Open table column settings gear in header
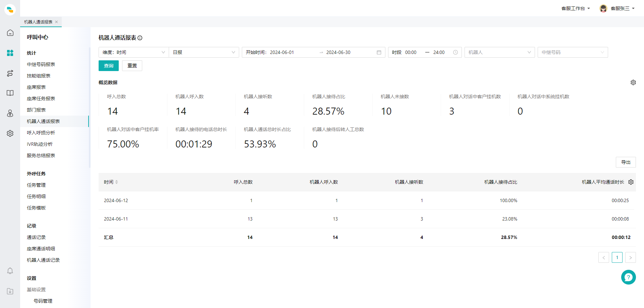This screenshot has width=644, height=308. click(x=631, y=182)
